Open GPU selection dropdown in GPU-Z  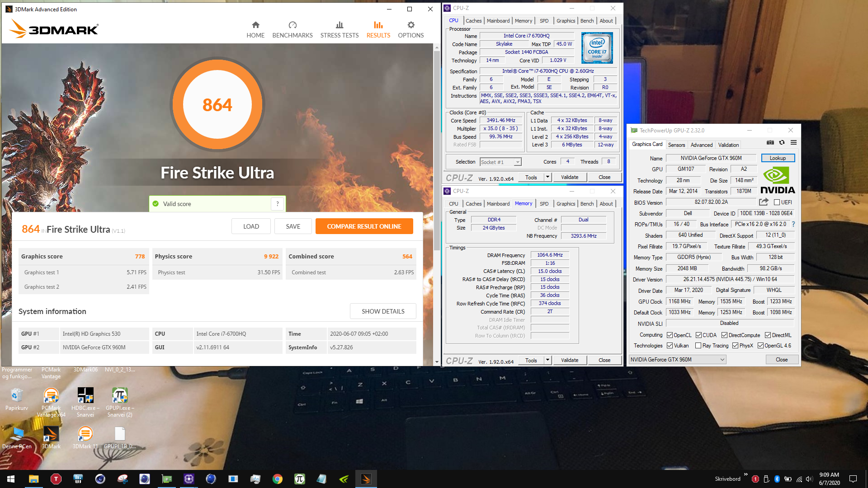click(677, 360)
